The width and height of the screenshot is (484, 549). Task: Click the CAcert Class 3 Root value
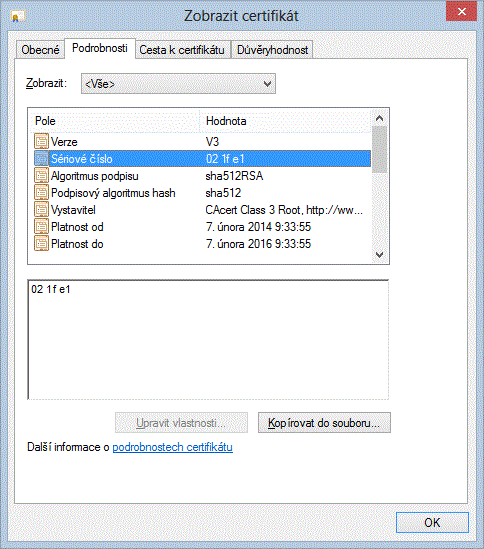pyautogui.click(x=284, y=210)
